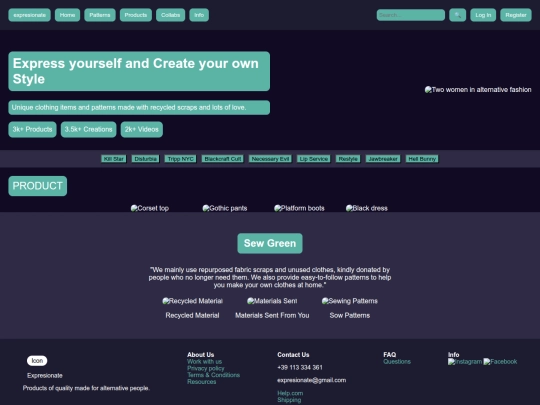Viewport: 540px width, 405px height.
Task: Click the Sew Green heading
Action: (270, 243)
